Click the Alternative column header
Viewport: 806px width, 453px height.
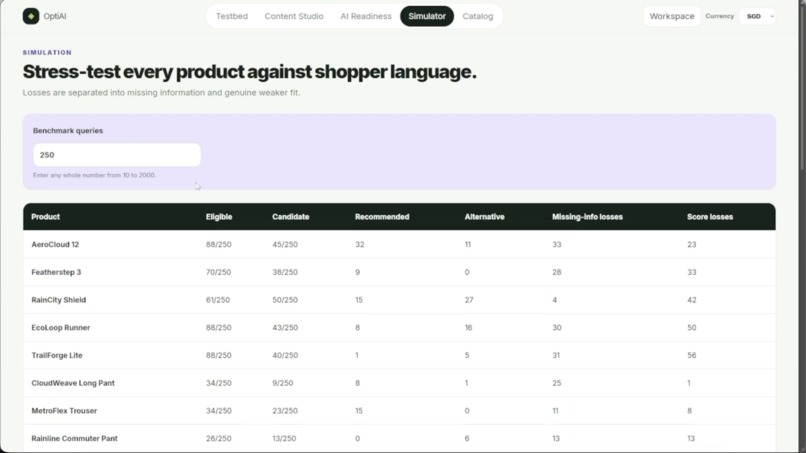484,216
